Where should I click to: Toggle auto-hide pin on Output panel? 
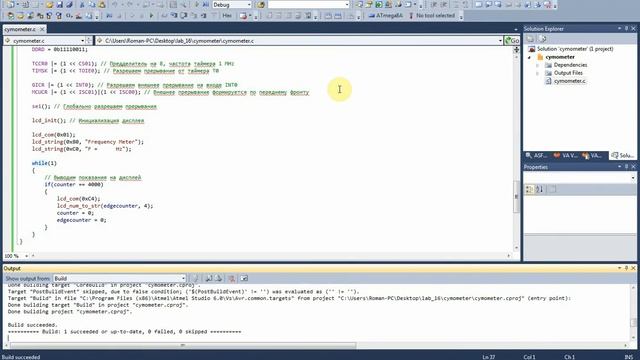point(627,268)
